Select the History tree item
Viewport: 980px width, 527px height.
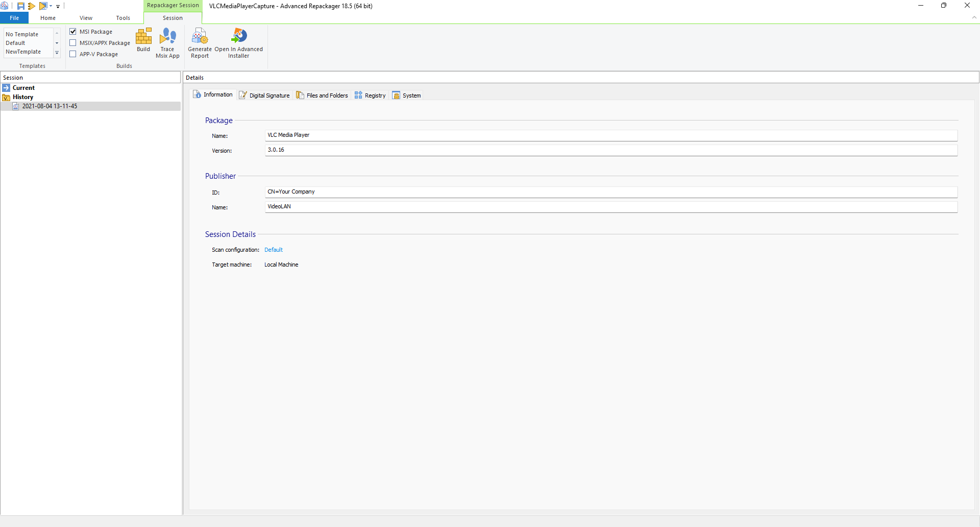23,97
